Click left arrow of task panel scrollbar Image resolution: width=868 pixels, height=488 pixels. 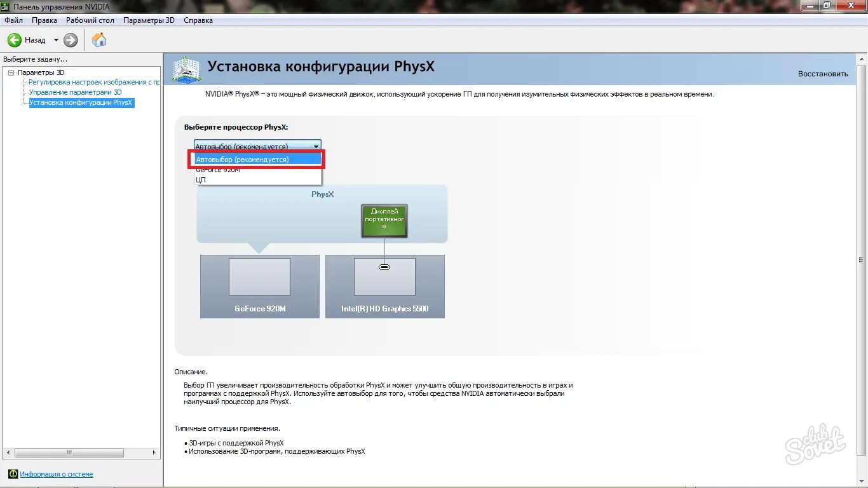(7, 453)
